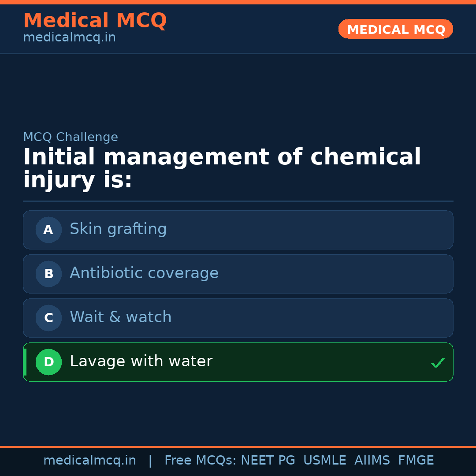Click the 'MCQ Challenge' label

[71, 137]
